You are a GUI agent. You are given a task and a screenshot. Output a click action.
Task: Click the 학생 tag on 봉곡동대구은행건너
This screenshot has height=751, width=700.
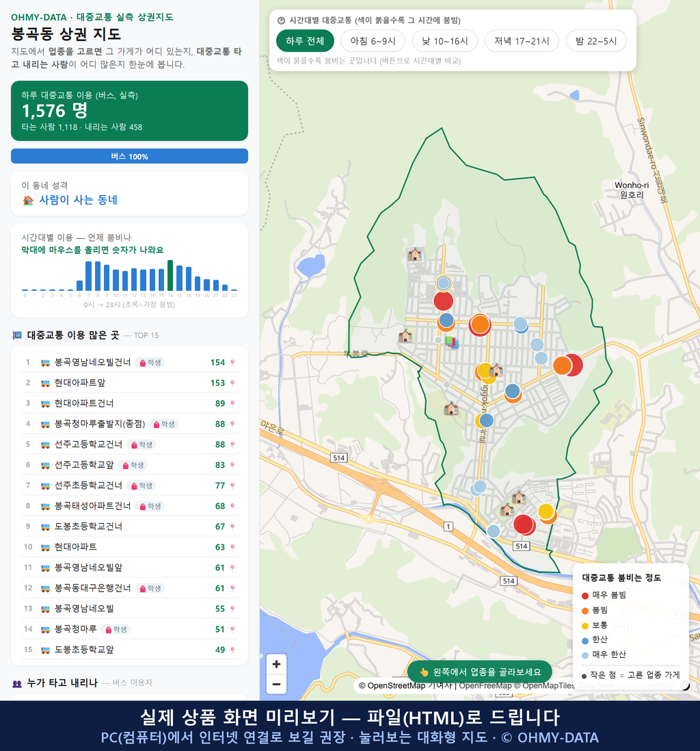[x=150, y=589]
